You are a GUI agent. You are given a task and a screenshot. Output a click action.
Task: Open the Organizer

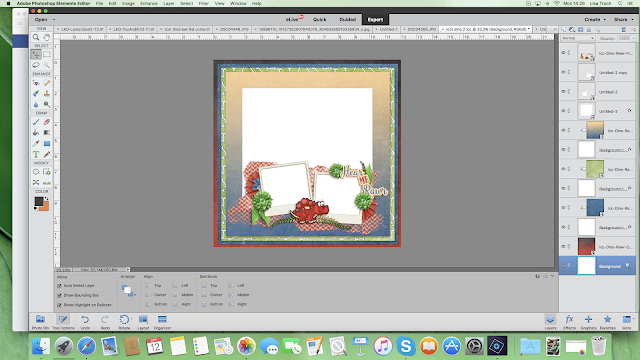162,322
